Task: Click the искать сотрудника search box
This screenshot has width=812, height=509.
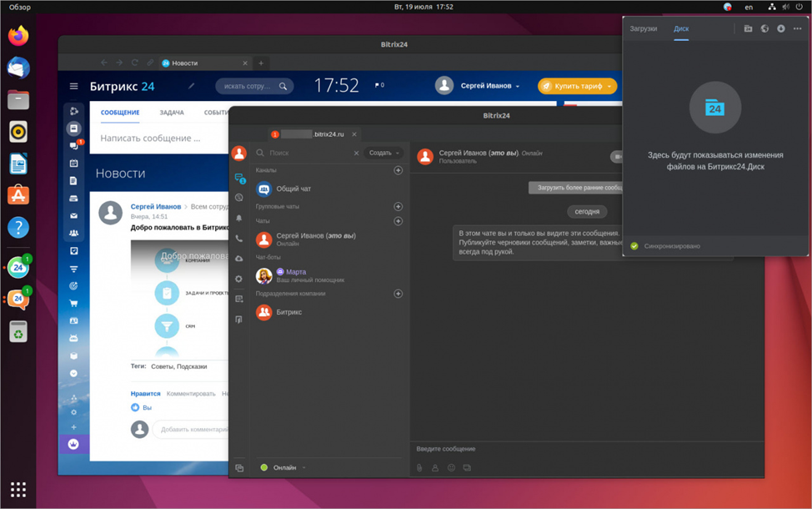Action: (254, 86)
